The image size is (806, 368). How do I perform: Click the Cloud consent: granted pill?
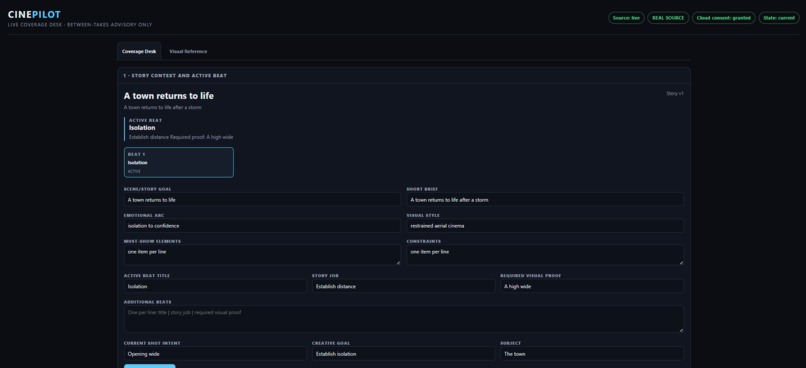[724, 18]
